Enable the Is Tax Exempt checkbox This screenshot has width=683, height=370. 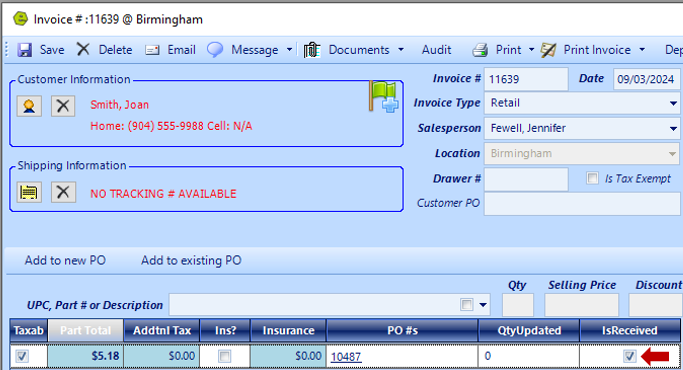(592, 178)
